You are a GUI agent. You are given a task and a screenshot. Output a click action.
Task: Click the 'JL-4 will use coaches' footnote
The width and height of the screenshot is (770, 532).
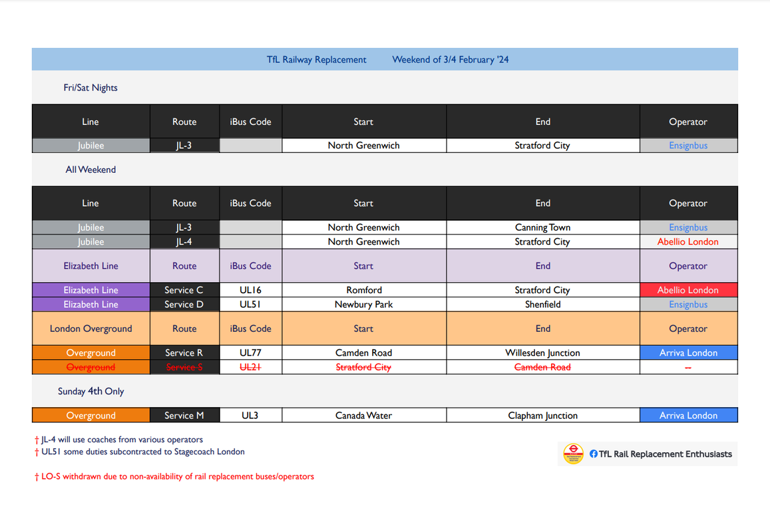pyautogui.click(x=118, y=440)
